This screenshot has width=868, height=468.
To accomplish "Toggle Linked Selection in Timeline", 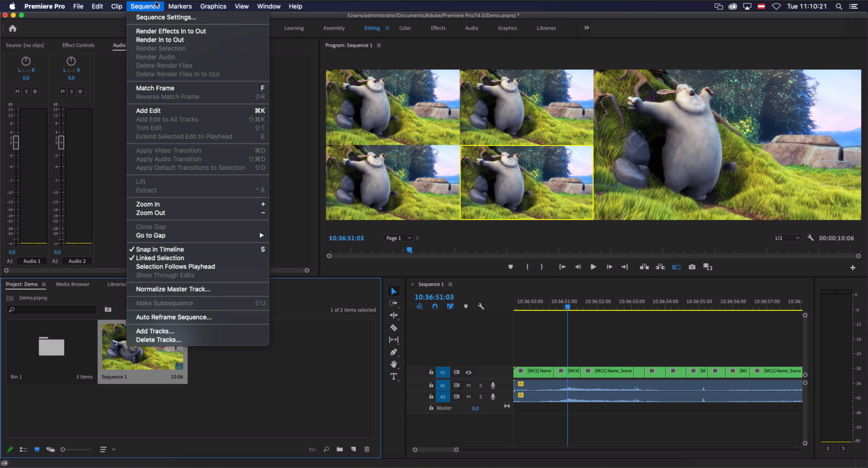I will (450, 306).
